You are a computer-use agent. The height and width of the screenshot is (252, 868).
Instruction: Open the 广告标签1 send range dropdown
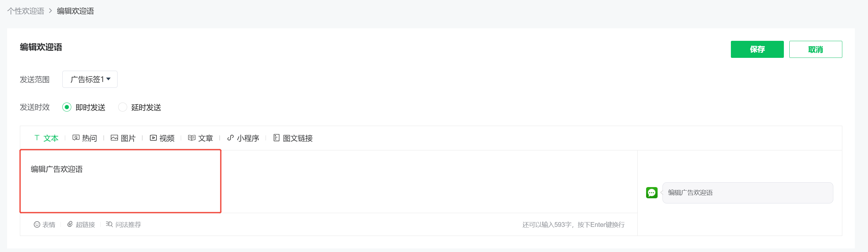pos(90,79)
